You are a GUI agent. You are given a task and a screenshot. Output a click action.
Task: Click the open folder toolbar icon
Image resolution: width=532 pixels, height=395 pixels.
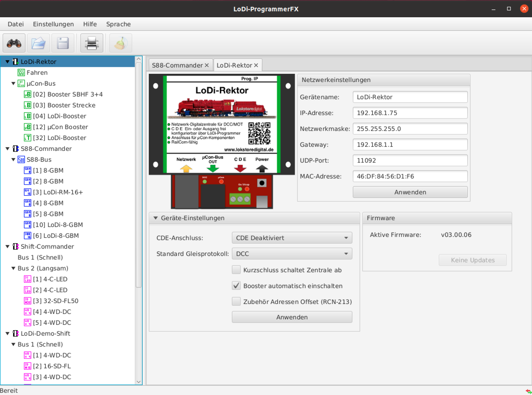tap(38, 43)
